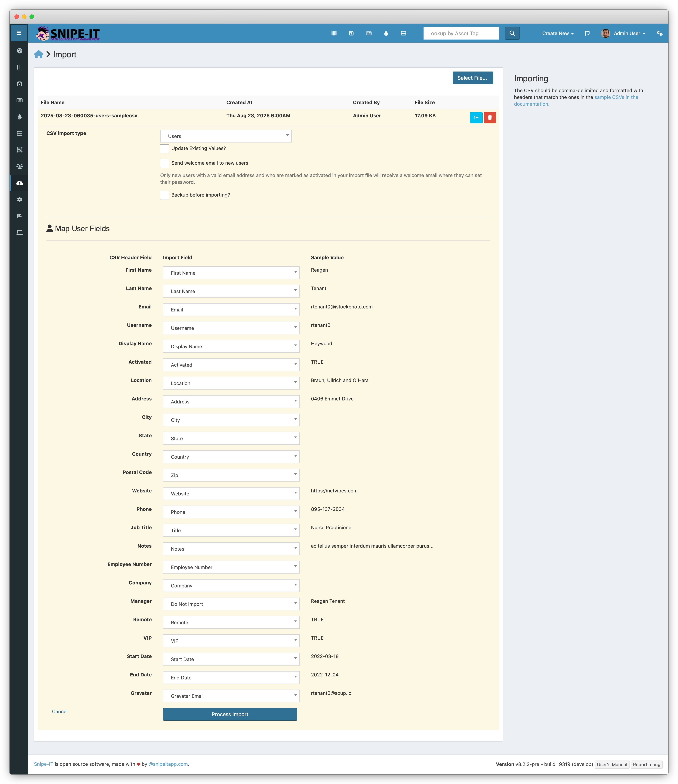678x784 pixels.
Task: Delete the imported file with trash icon
Action: [490, 118]
